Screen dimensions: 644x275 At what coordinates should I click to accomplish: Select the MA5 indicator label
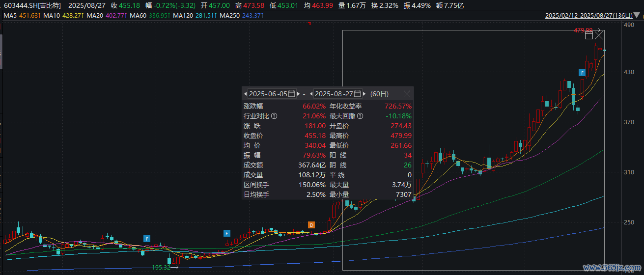tap(10, 16)
